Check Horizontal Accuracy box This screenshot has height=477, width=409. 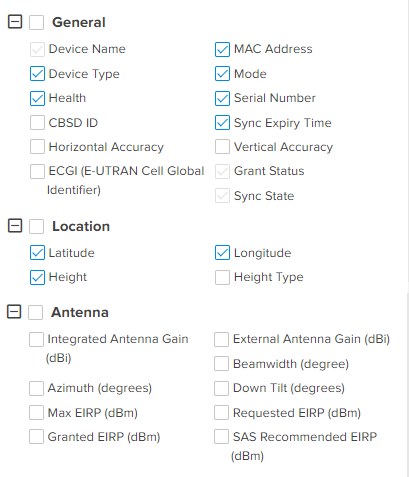(x=37, y=147)
